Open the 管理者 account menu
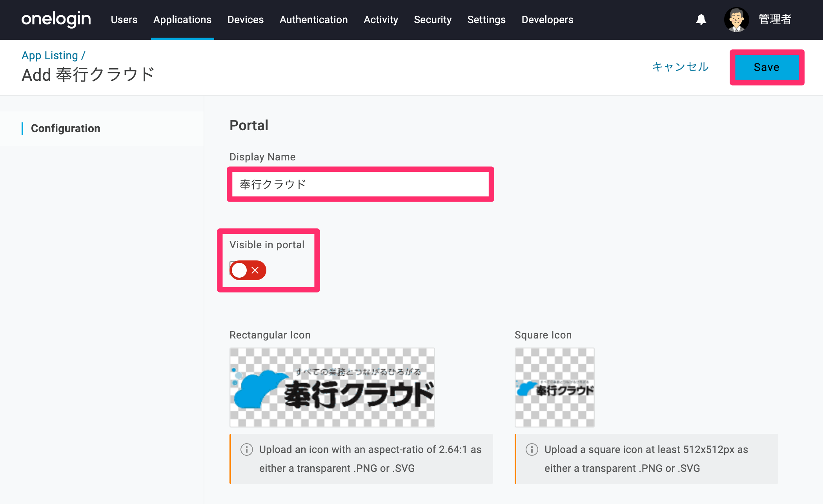Screen dimensions: 823x504 pyautogui.click(x=775, y=19)
